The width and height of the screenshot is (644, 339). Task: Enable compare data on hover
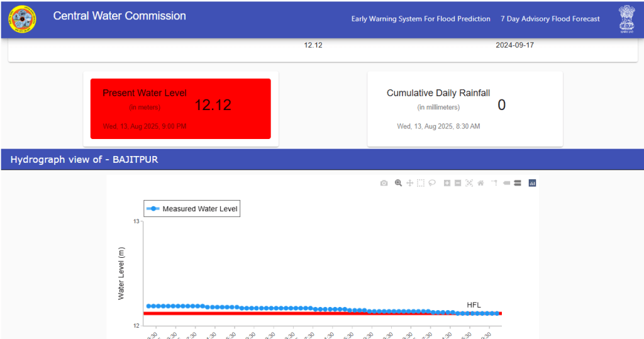pos(518,183)
